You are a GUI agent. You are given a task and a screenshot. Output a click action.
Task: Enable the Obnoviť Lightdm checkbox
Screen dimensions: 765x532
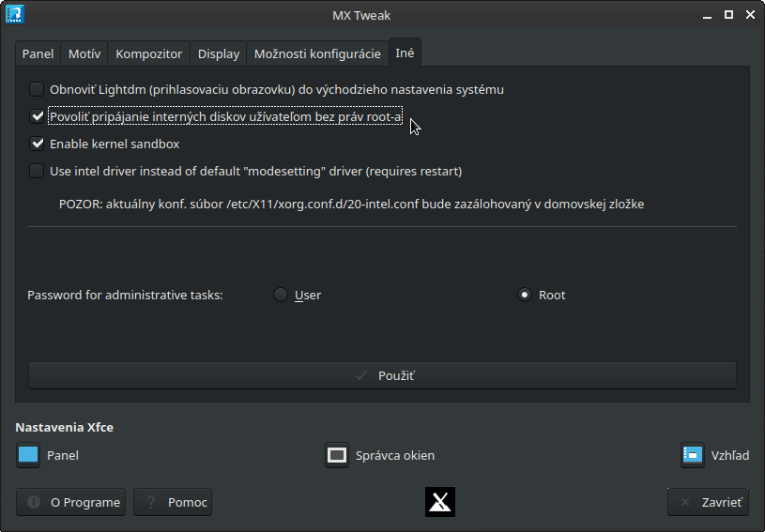tap(37, 90)
